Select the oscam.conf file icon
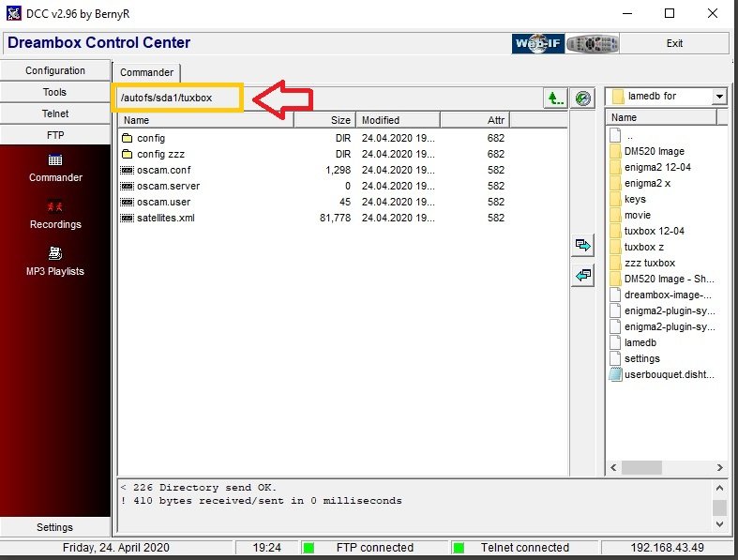 (128, 170)
